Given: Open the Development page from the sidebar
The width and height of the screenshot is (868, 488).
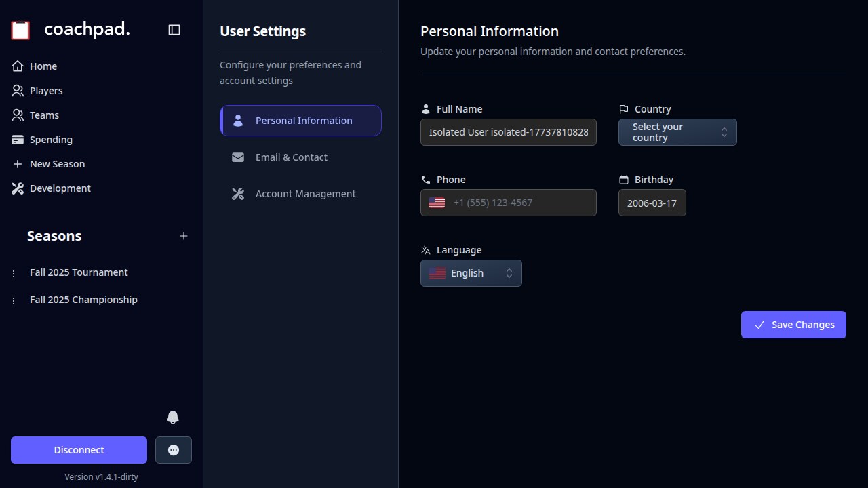Looking at the screenshot, I should pos(60,188).
